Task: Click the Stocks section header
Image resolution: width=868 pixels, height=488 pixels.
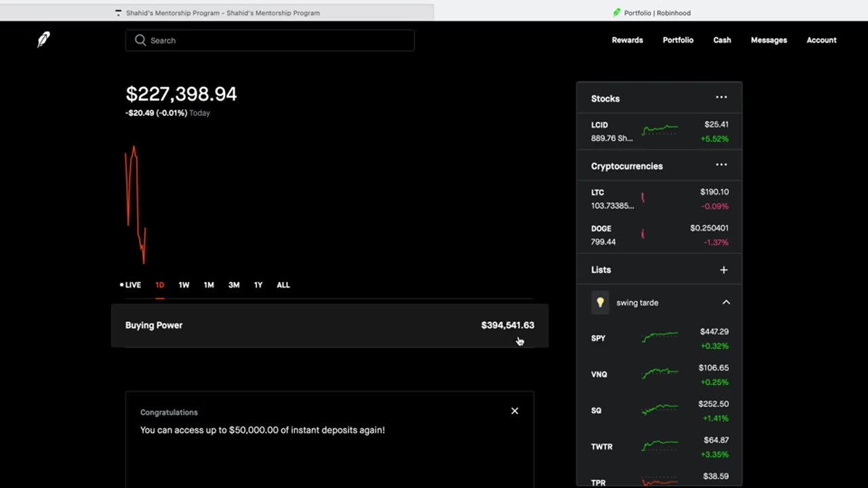Action: (605, 98)
